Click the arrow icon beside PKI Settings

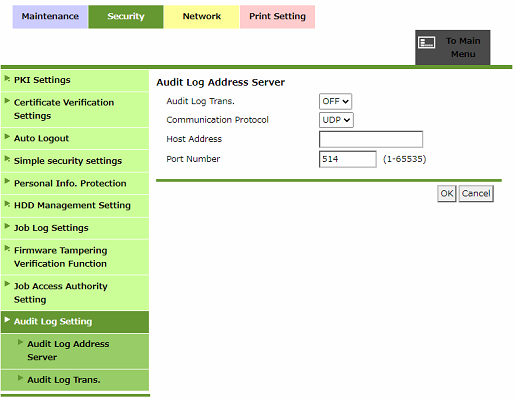(x=7, y=79)
